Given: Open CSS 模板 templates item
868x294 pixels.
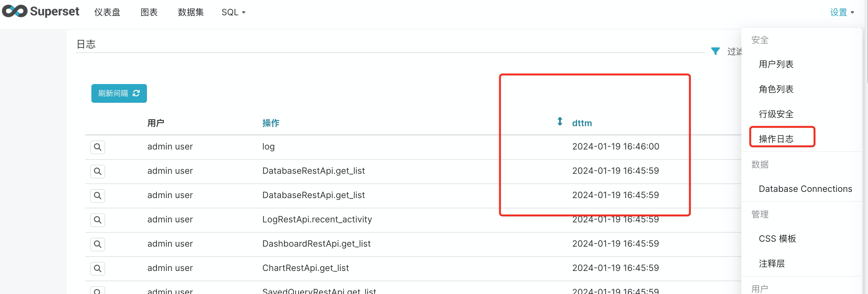Looking at the screenshot, I should click(777, 239).
